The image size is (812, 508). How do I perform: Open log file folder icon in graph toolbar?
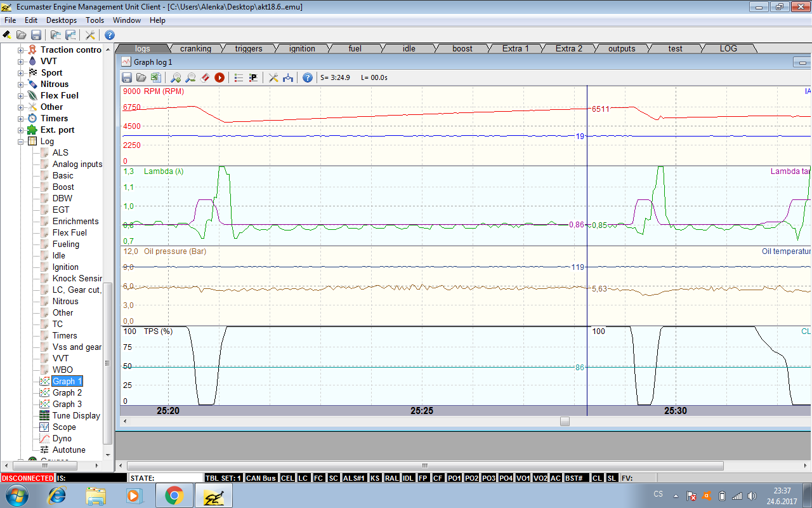click(141, 77)
